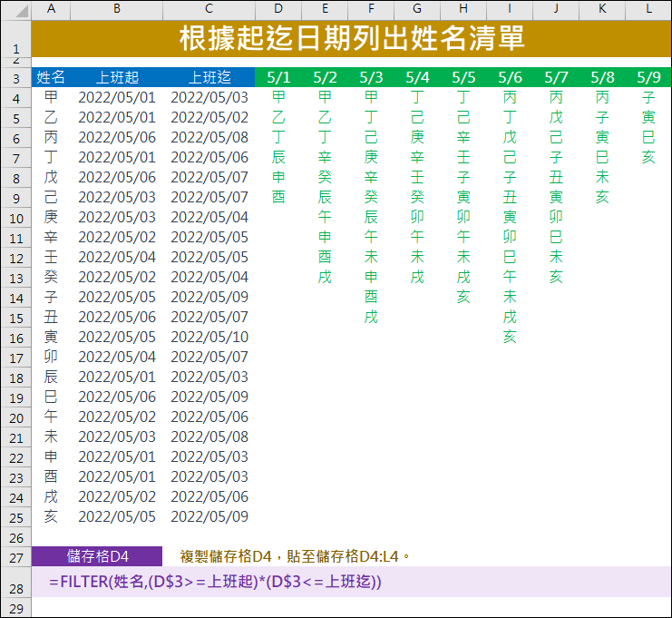Click the purple 儲存格D4 label cell
The image size is (672, 618).
tap(97, 556)
